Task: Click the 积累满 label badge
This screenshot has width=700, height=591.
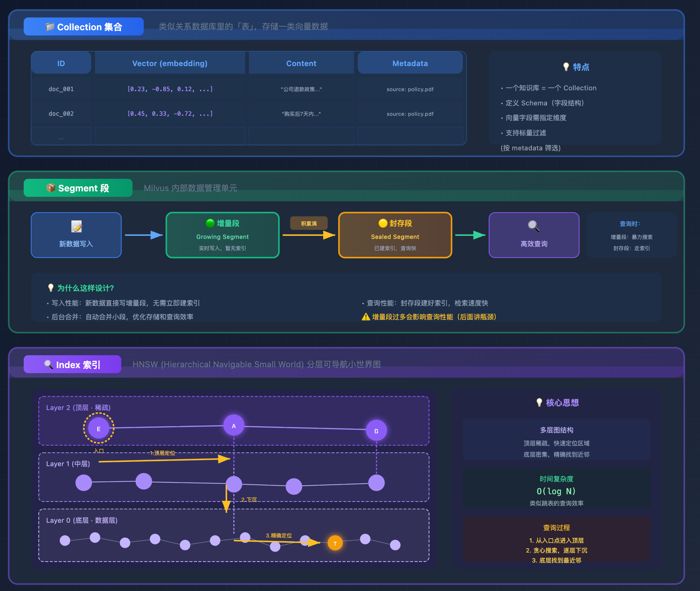Action: (x=309, y=223)
